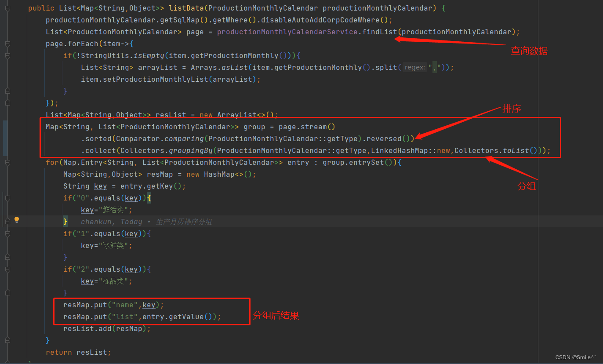
Task: Click fold end marker beside the }); line
Action: (x=7, y=102)
